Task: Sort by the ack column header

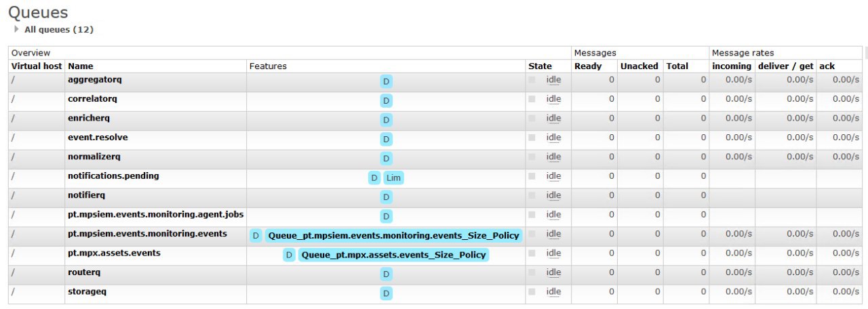Action: (827, 66)
